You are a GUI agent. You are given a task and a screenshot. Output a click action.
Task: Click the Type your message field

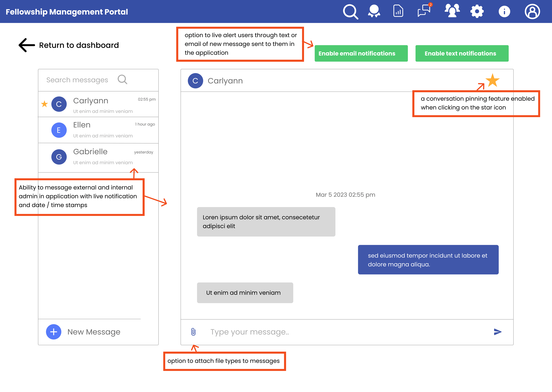coord(338,332)
